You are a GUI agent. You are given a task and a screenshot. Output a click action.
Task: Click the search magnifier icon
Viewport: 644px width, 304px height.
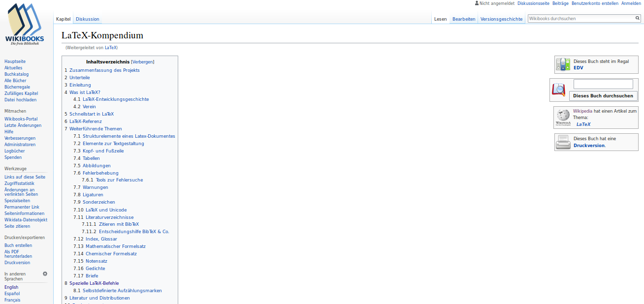pyautogui.click(x=637, y=18)
